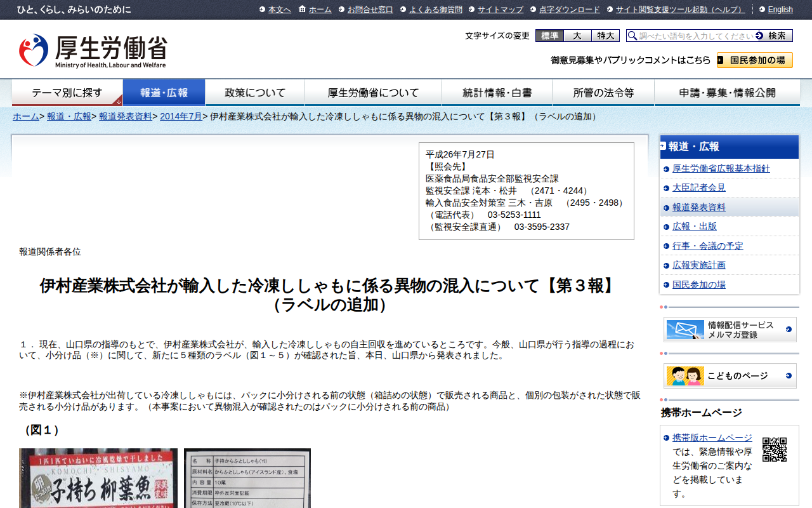The image size is (812, 508).
Task: Set font size to 大
Action: (x=578, y=36)
